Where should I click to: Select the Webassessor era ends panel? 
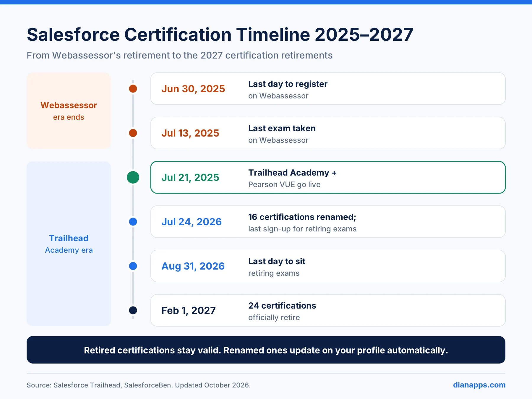[x=69, y=111]
